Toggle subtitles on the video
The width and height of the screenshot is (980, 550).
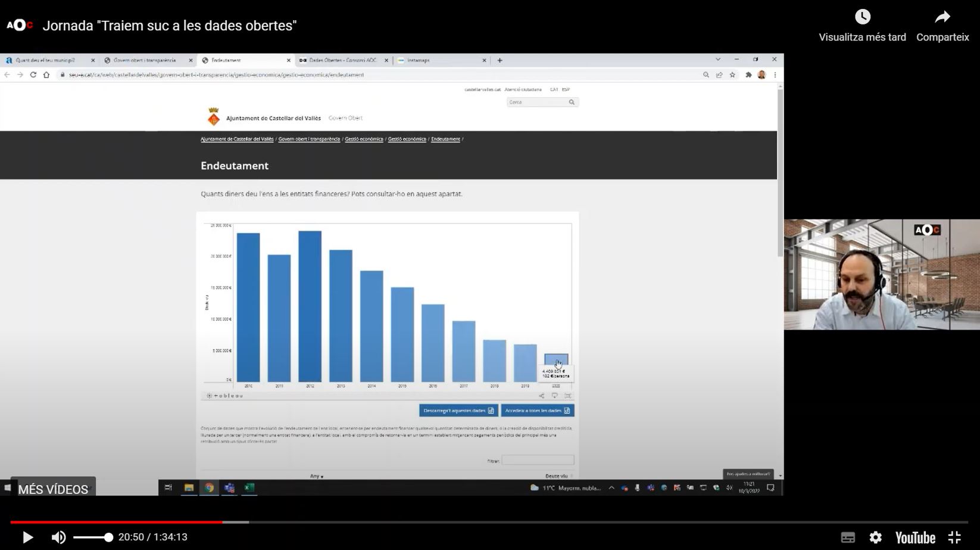tap(848, 537)
